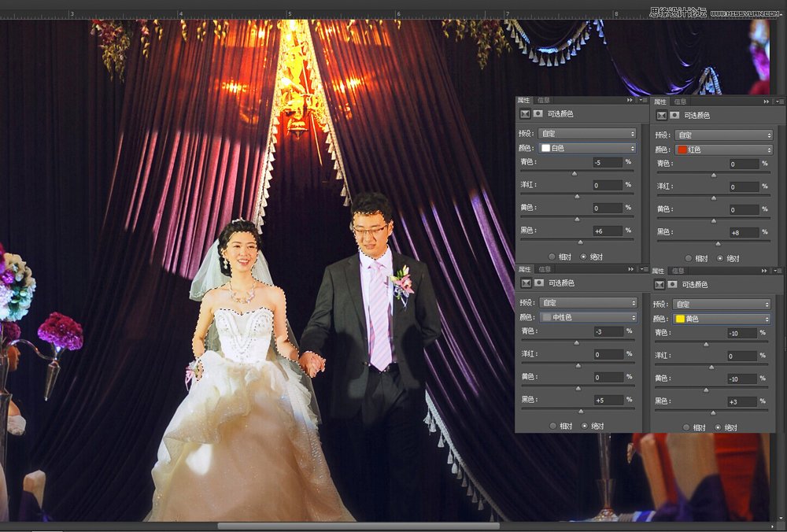Collapse the Neutral (中性色) panel with double-arrow icon
The image size is (787, 532).
(x=630, y=269)
